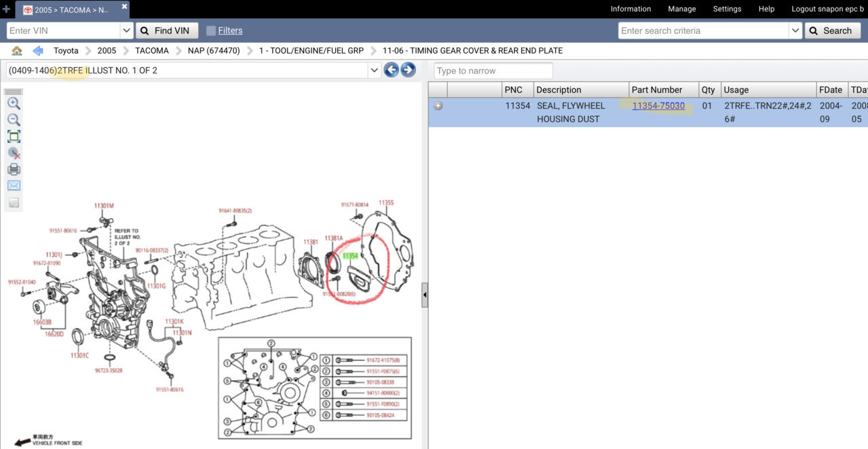The height and width of the screenshot is (449, 868).
Task: Select callout 11301C in the diagram
Action: pos(79,355)
